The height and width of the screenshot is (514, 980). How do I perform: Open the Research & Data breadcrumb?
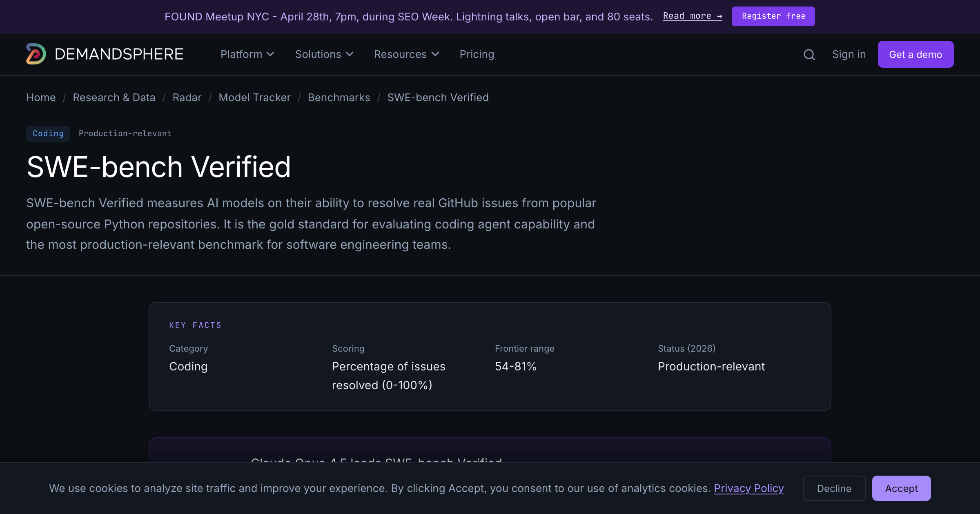coord(114,97)
